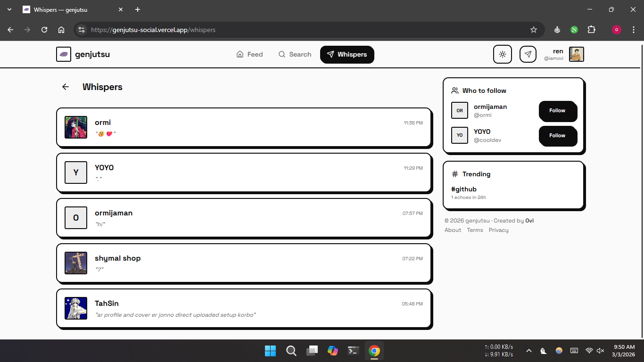
Task: Open the About link
Action: 453,230
